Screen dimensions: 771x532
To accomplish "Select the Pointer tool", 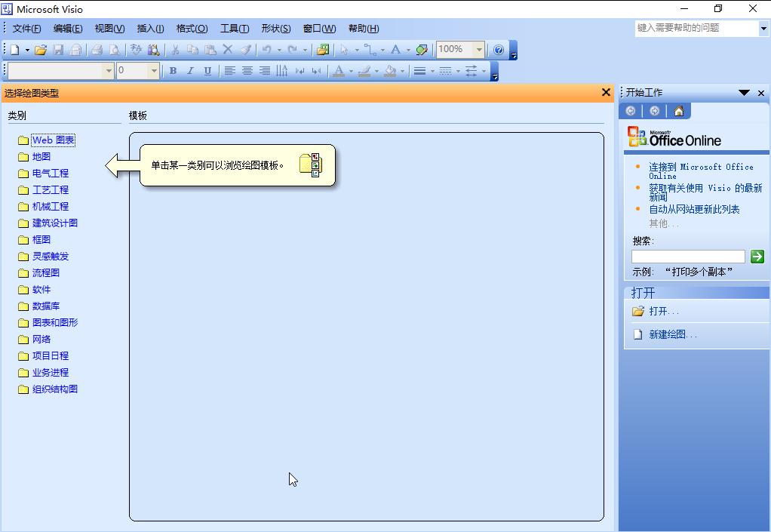I will point(344,50).
